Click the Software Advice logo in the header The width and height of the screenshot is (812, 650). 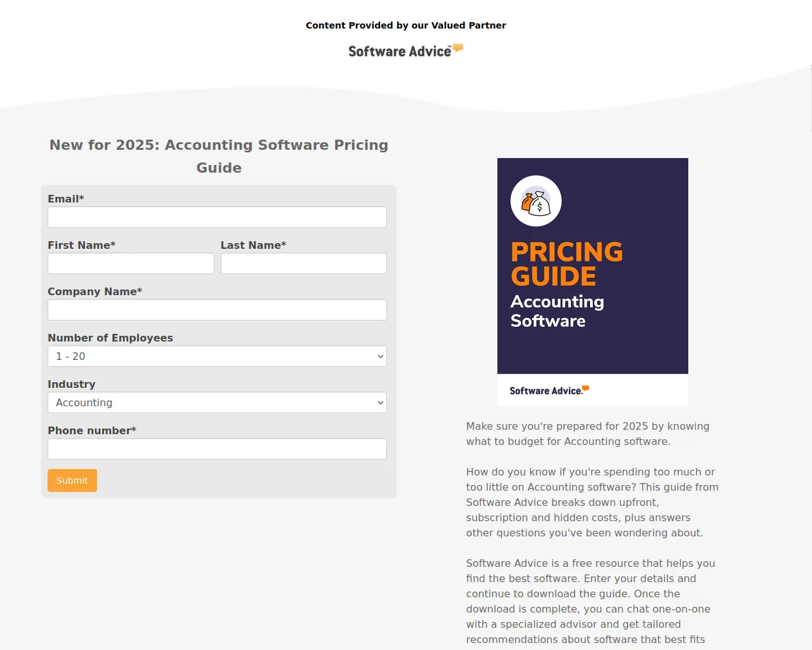click(406, 51)
